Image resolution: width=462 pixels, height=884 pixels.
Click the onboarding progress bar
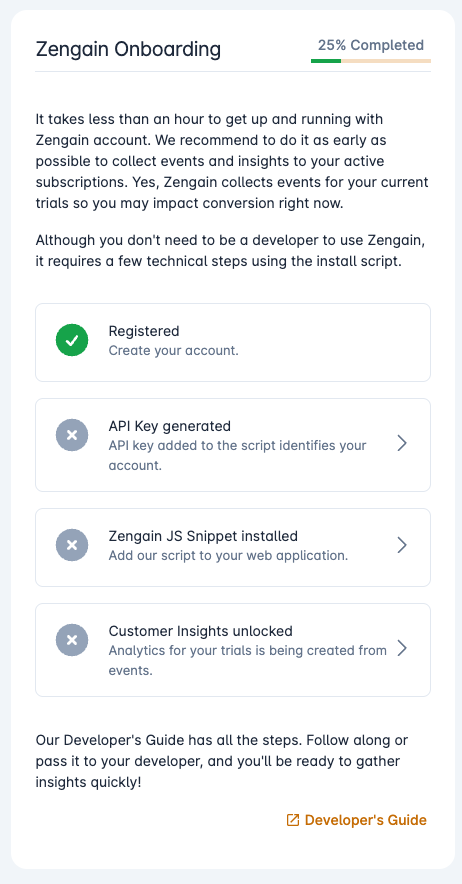tap(371, 61)
